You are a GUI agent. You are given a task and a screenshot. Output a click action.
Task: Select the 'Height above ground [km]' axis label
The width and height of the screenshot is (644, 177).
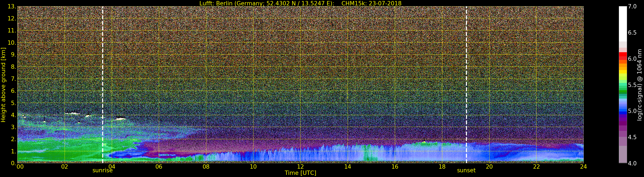[3, 85]
